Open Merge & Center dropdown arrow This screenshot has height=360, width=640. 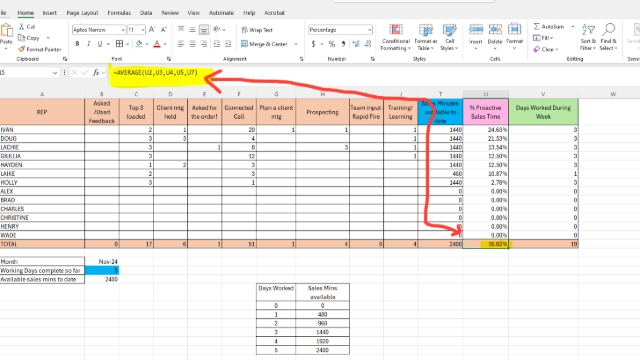click(296, 44)
